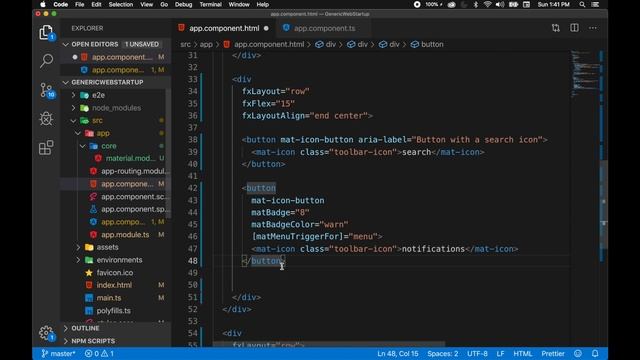The width and height of the screenshot is (640, 360).
Task: Open index.html in file tree
Action: pyautogui.click(x=114, y=285)
